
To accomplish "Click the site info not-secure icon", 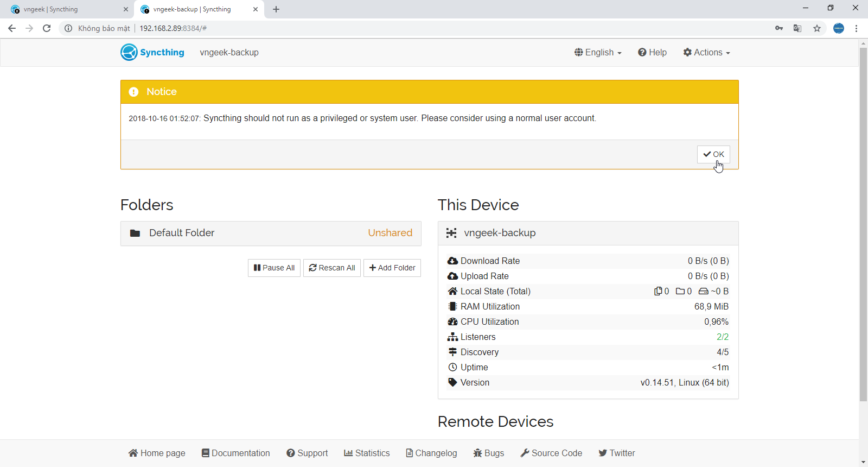I will pyautogui.click(x=68, y=28).
